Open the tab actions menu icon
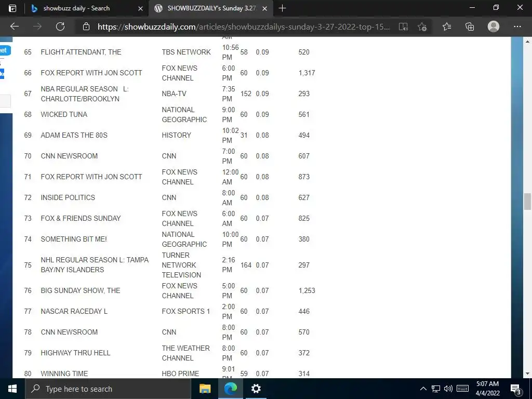This screenshot has width=532, height=399. click(12, 8)
